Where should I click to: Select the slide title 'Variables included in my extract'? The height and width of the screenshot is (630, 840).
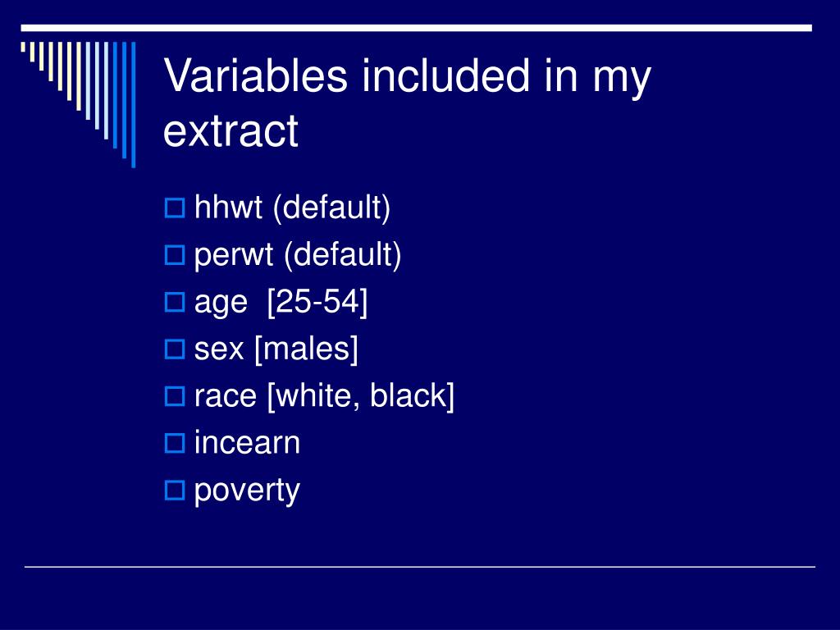[407, 103]
